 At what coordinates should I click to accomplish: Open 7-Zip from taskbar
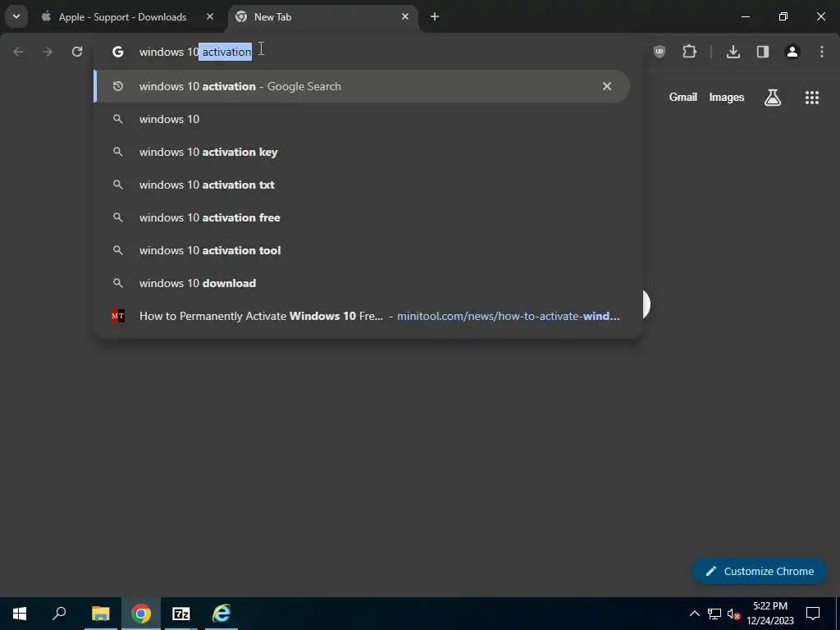point(181,614)
